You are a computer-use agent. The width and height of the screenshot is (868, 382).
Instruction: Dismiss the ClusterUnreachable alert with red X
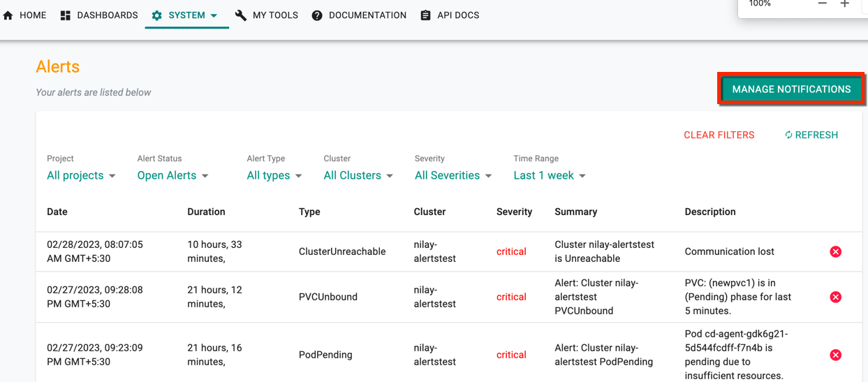point(835,251)
